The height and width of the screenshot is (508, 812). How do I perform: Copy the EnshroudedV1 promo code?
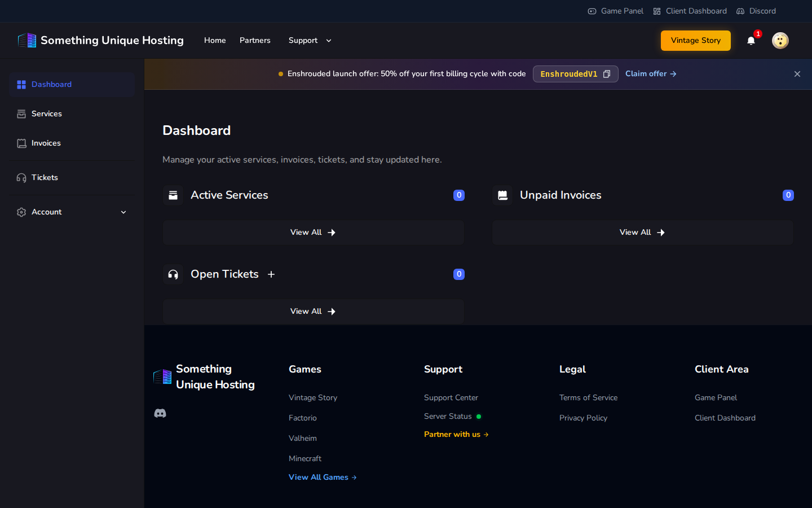[607, 74]
